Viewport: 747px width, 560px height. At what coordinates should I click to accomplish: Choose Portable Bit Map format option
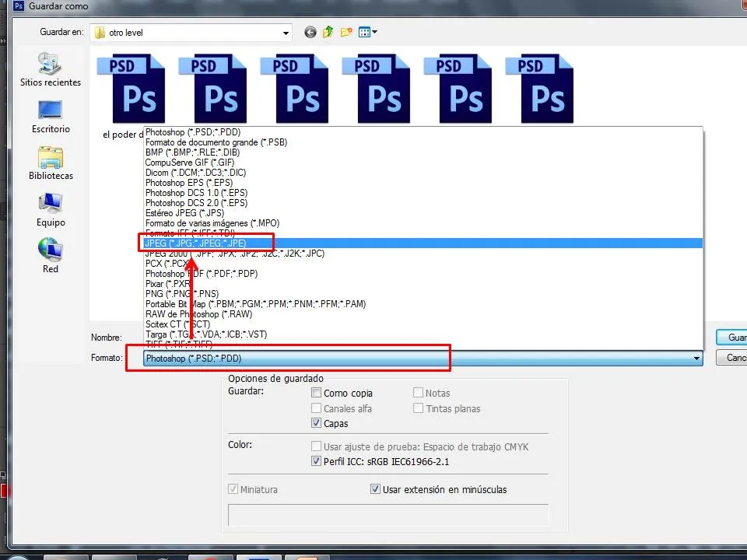423,304
